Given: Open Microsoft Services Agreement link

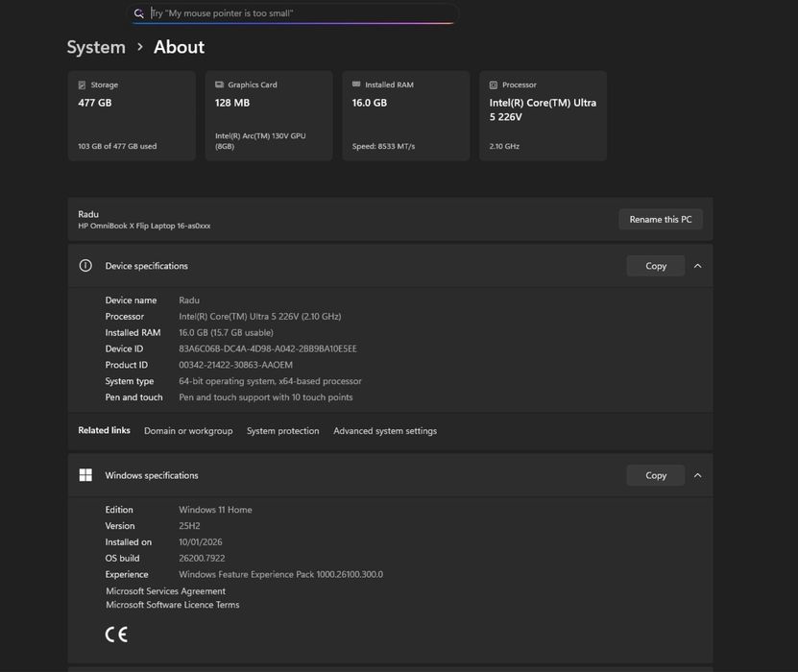Looking at the screenshot, I should [x=165, y=591].
